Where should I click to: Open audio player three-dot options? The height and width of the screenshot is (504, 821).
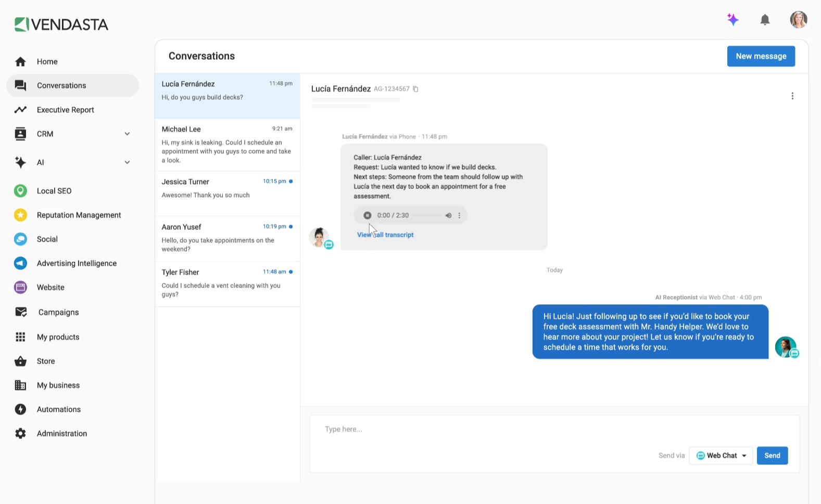[459, 215]
